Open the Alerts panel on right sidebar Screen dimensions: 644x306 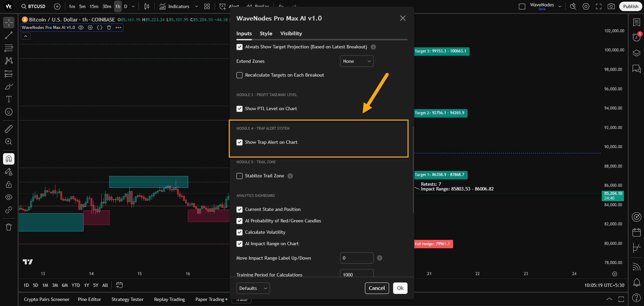coord(636,37)
